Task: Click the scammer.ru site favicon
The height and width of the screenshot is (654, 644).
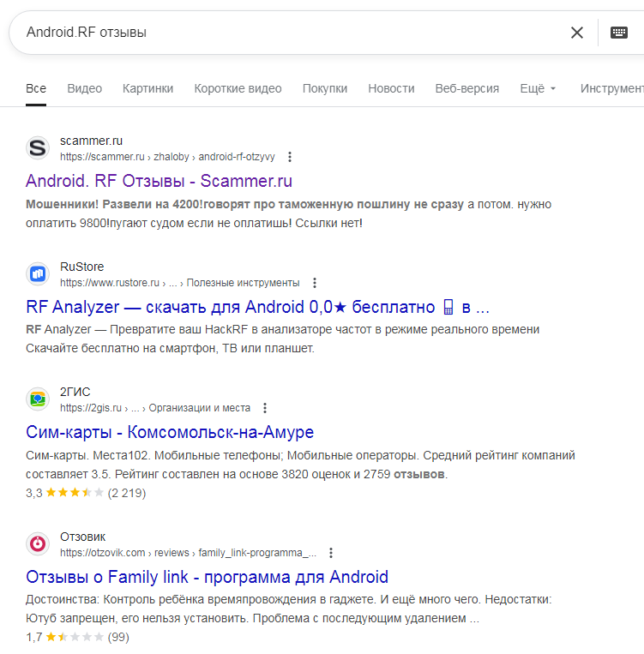Action: (x=38, y=148)
